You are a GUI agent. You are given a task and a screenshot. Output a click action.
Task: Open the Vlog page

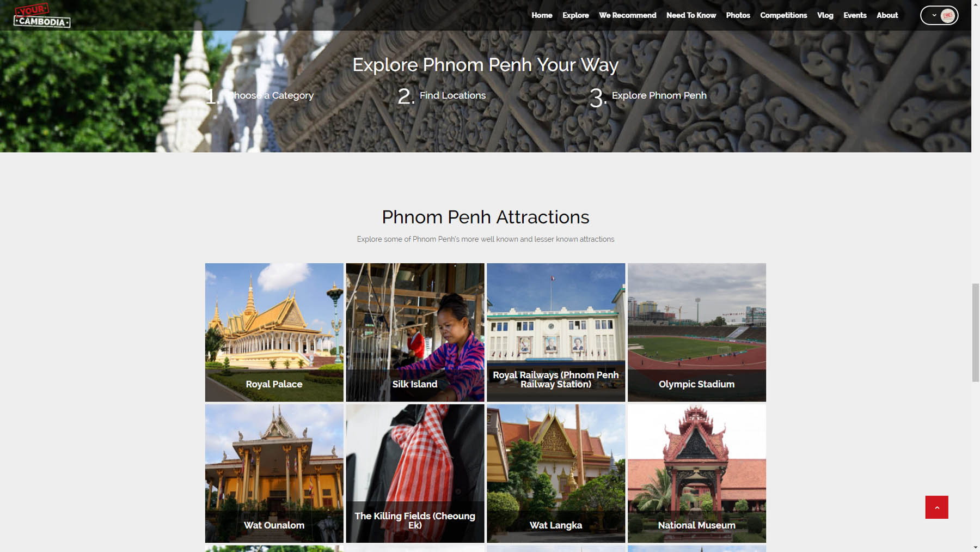[x=825, y=15]
